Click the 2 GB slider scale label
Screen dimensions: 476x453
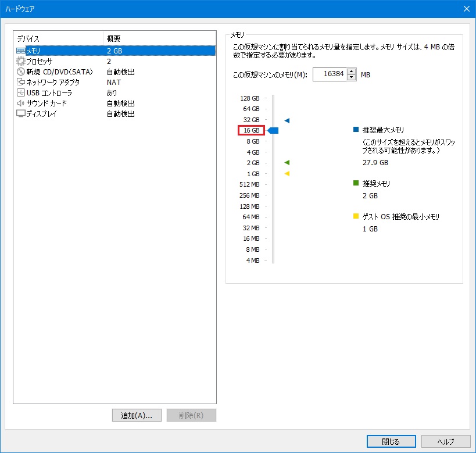tap(253, 163)
